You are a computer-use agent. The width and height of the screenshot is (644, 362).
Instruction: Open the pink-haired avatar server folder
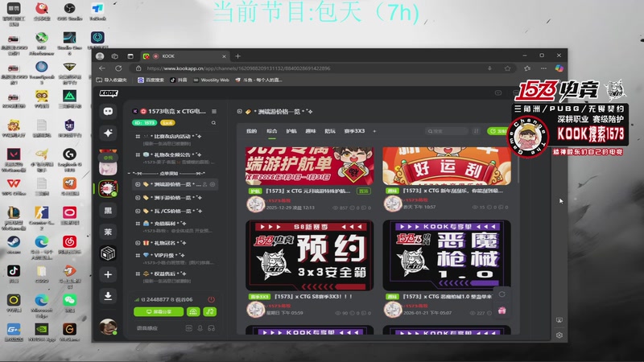click(x=108, y=163)
